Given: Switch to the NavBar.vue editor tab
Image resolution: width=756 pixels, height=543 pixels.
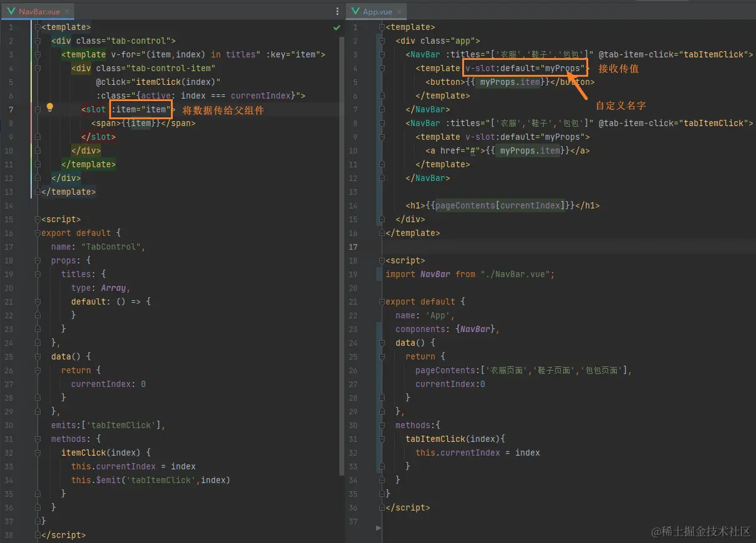Looking at the screenshot, I should pos(38,11).
